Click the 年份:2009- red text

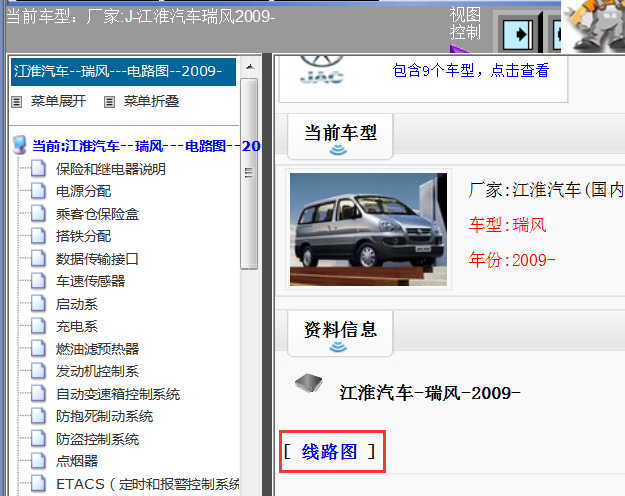[512, 260]
